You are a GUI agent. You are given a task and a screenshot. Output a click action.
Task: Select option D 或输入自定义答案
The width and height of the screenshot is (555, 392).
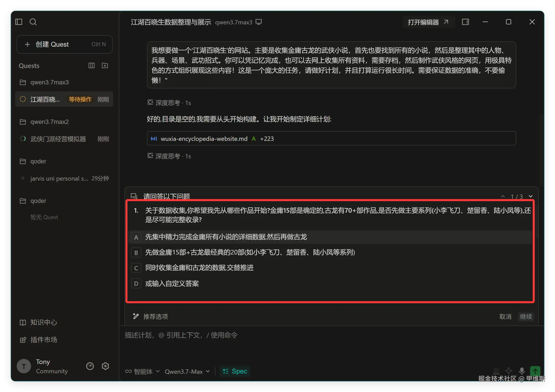click(x=331, y=283)
